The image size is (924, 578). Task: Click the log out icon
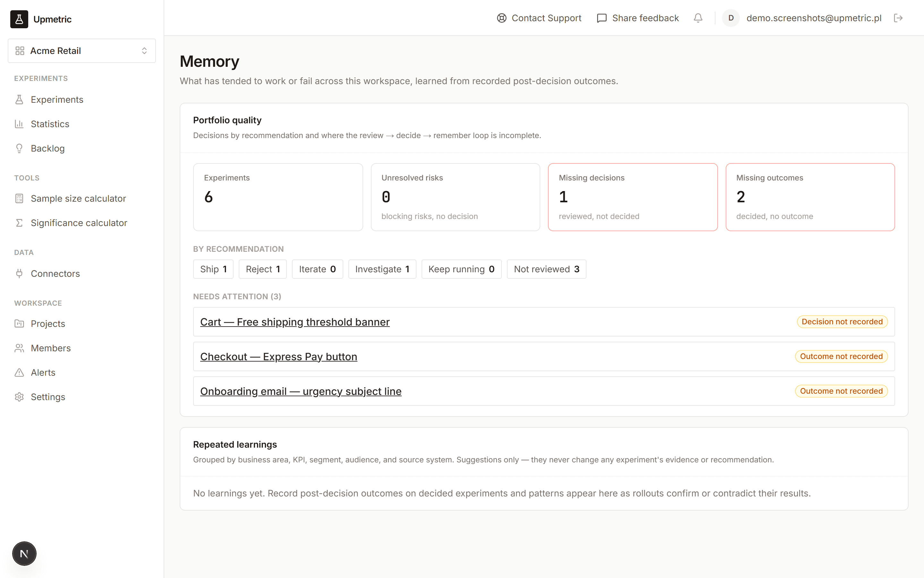click(x=898, y=18)
